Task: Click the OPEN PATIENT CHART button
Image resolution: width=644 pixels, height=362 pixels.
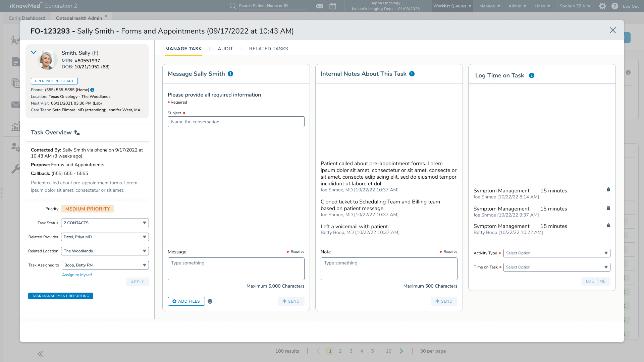Action: pyautogui.click(x=54, y=81)
